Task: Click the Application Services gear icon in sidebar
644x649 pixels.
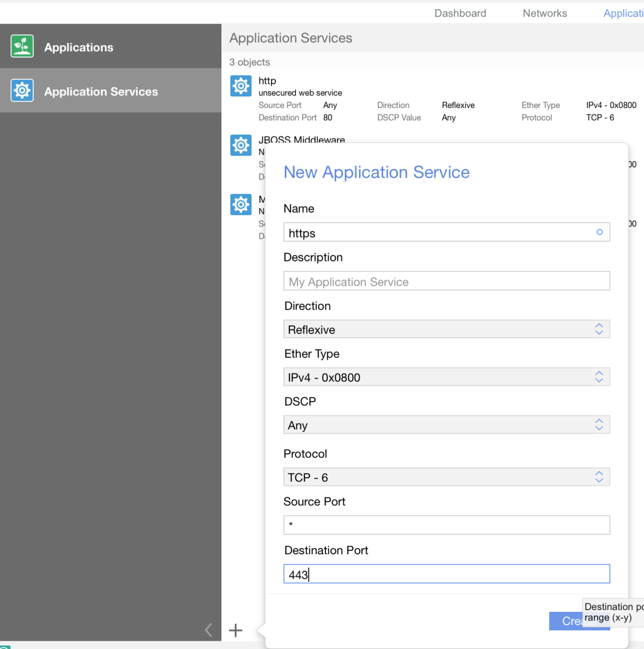Action: point(22,91)
